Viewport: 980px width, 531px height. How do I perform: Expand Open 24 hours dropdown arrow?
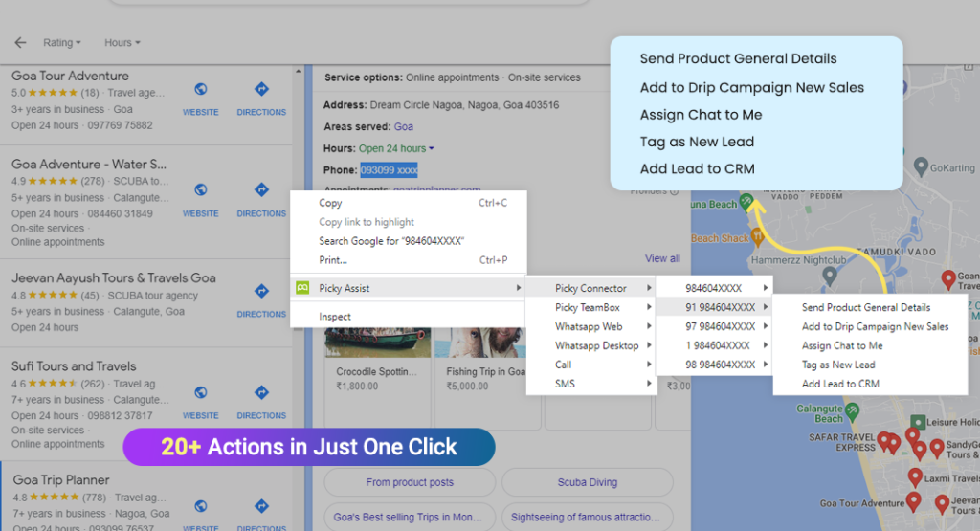(x=432, y=148)
